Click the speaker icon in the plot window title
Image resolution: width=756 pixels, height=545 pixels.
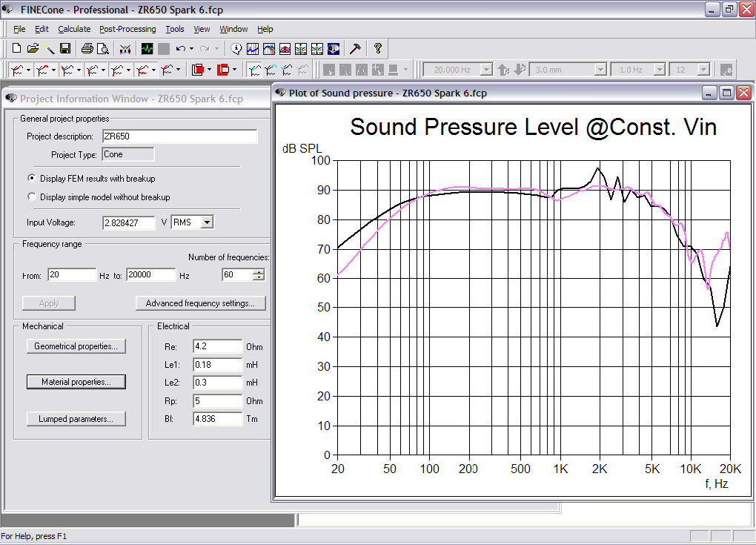click(x=281, y=93)
